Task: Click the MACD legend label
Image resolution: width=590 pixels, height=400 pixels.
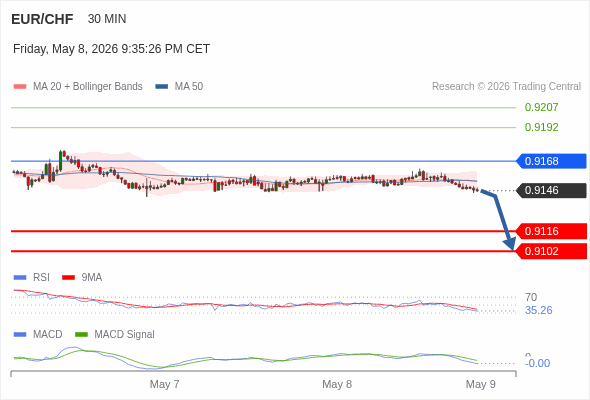Action: (x=48, y=335)
